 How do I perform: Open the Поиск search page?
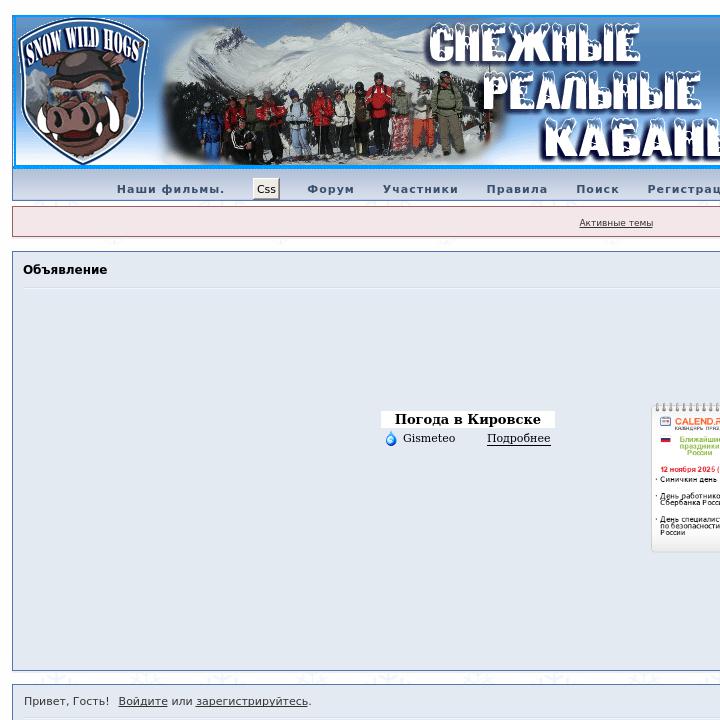[x=597, y=189]
